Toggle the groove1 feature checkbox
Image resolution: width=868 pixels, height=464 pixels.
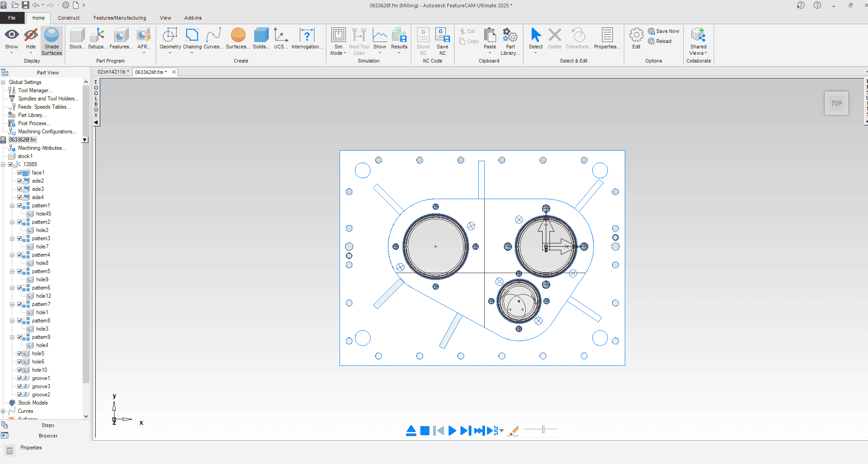click(20, 378)
